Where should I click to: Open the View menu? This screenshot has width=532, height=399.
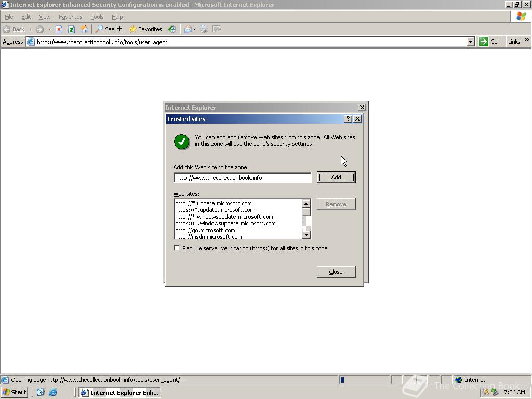(45, 17)
